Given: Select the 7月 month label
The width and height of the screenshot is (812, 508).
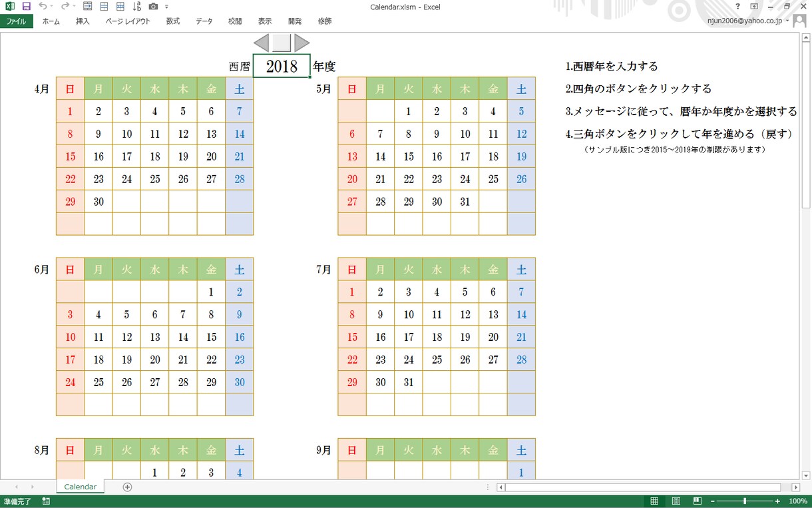Looking at the screenshot, I should [x=323, y=270].
